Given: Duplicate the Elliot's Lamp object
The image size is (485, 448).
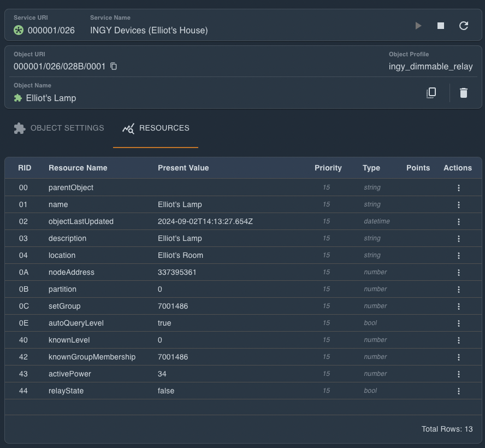Looking at the screenshot, I should (431, 93).
